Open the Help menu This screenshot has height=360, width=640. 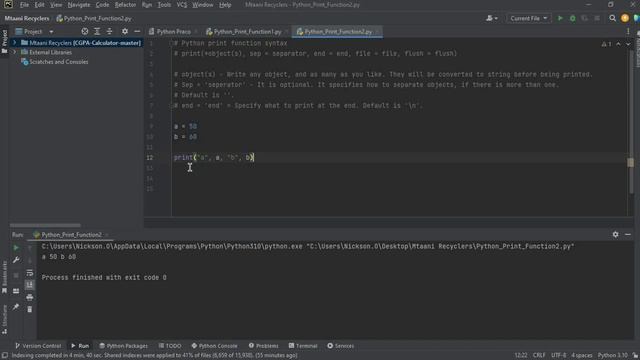pyautogui.click(x=225, y=5)
